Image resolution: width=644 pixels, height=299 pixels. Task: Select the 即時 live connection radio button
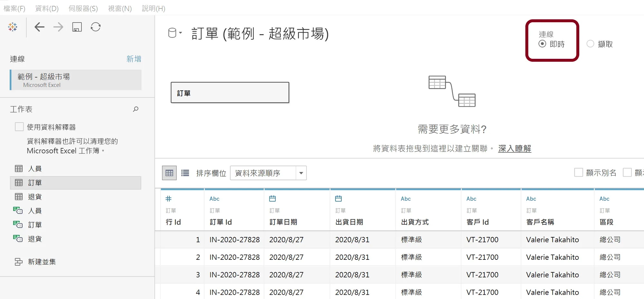point(542,44)
